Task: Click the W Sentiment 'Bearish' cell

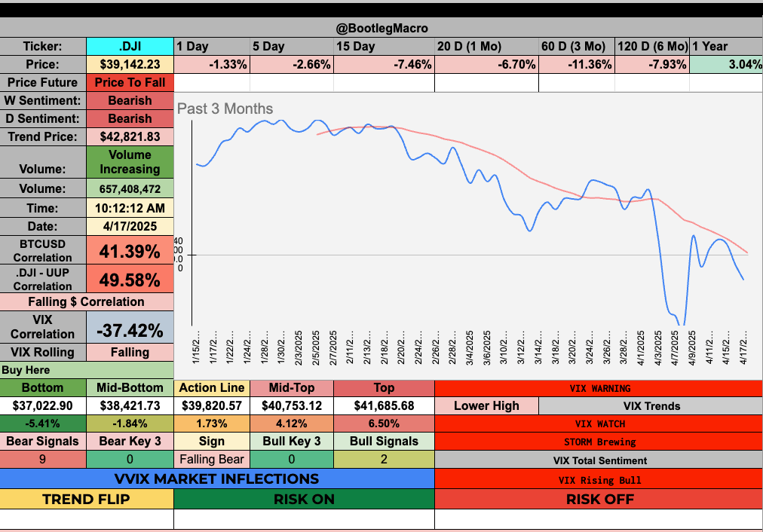Action: [x=130, y=100]
